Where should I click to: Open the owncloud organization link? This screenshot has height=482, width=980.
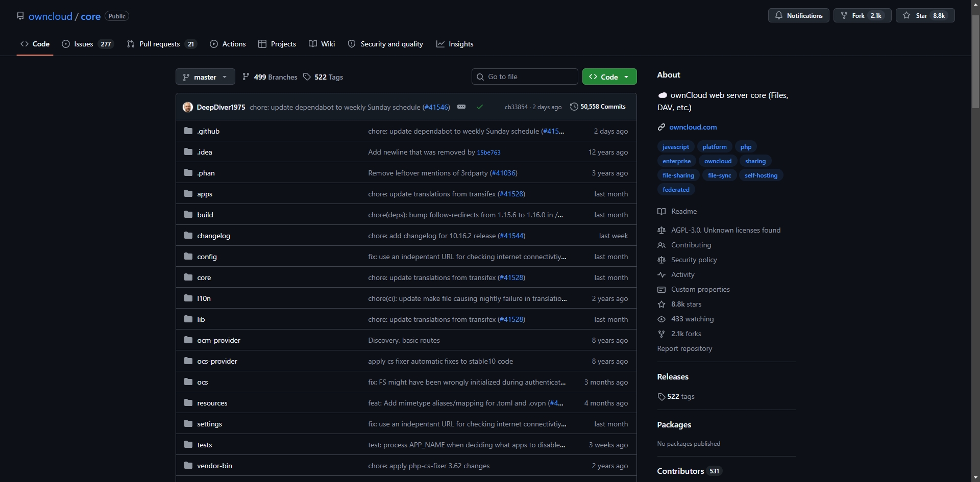(51, 16)
